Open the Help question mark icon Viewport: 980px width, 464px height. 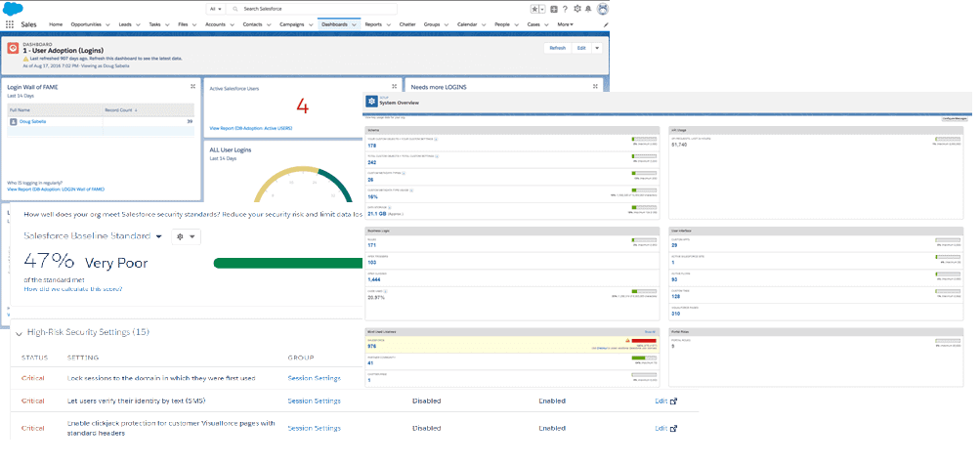pyautogui.click(x=565, y=9)
